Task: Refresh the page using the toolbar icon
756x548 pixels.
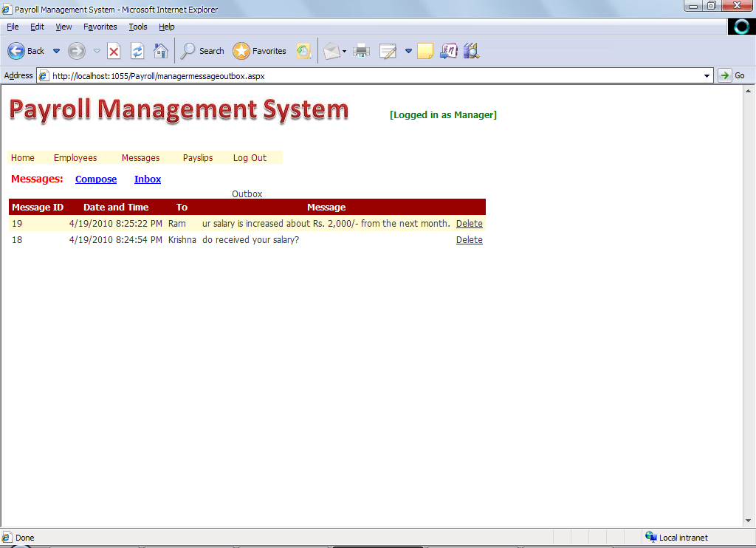Action: point(137,51)
